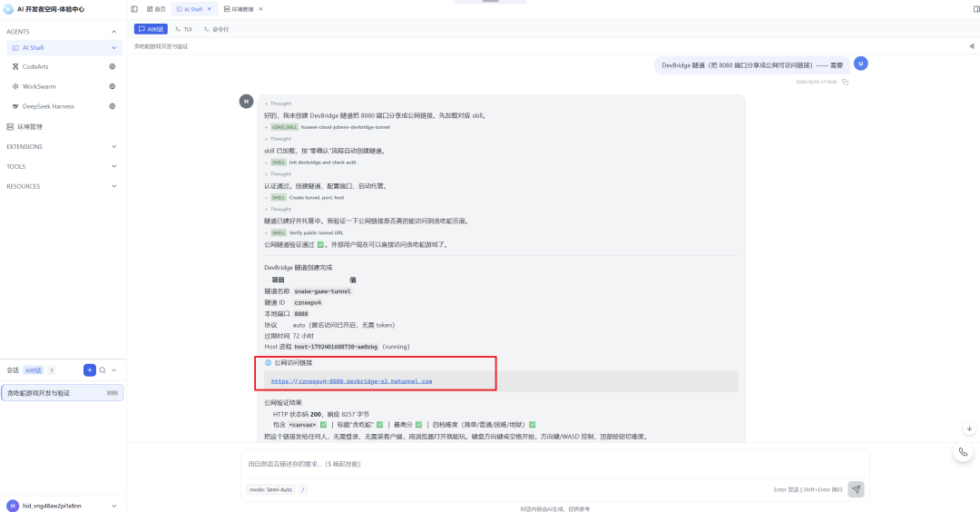Collapse the AGENTS section
This screenshot has height=512, width=980.
113,31
